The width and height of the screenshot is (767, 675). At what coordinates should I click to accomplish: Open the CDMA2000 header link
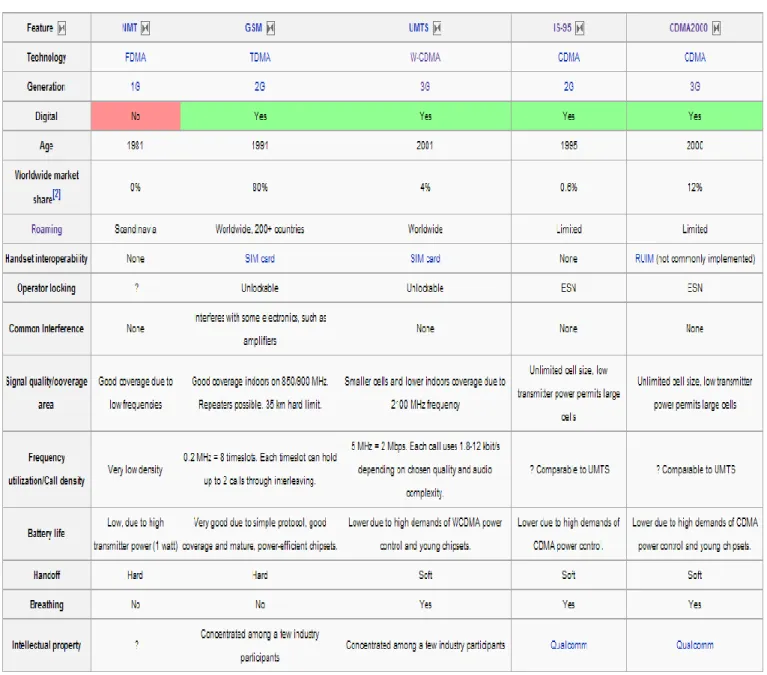pyautogui.click(x=688, y=28)
